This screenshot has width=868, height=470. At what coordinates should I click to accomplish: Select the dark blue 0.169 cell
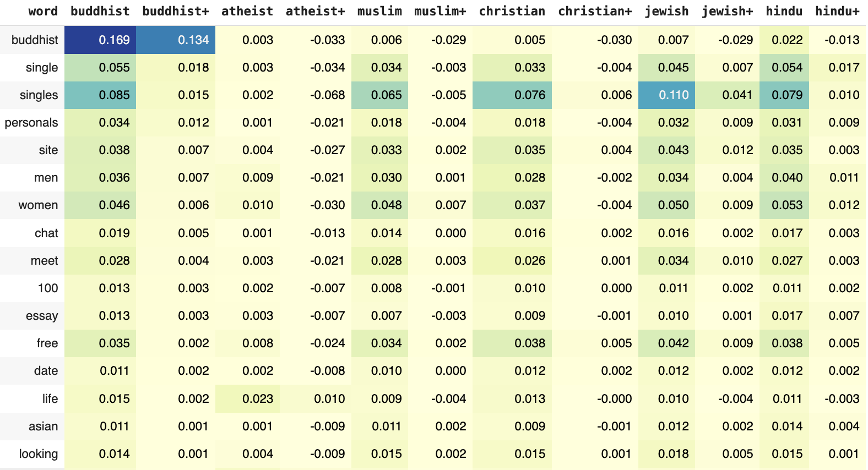[x=100, y=40]
